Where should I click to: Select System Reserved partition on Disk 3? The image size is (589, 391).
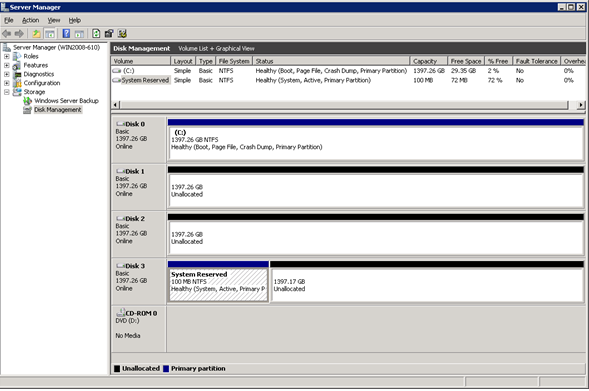point(218,282)
